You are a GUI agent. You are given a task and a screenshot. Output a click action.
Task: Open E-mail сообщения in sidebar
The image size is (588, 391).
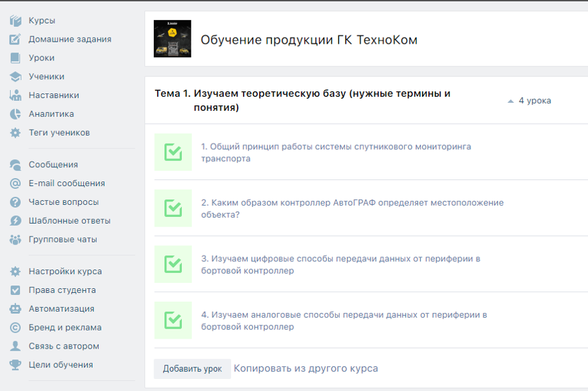coord(66,183)
